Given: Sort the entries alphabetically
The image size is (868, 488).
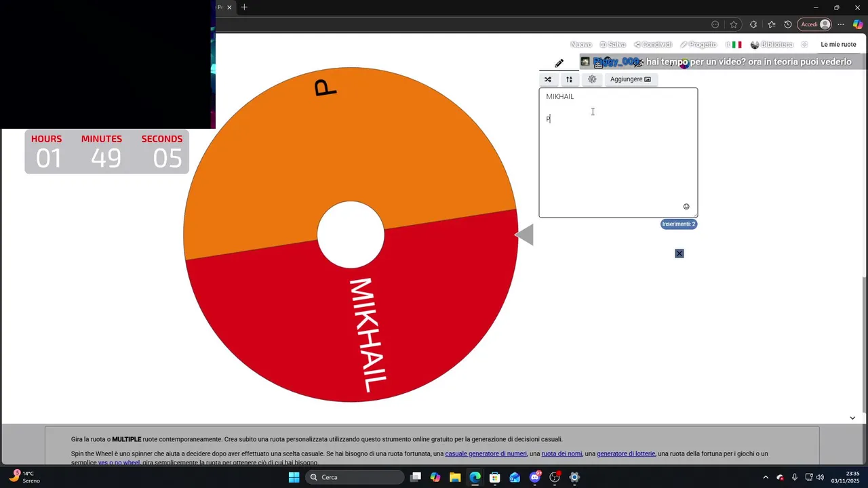Looking at the screenshot, I should point(569,79).
